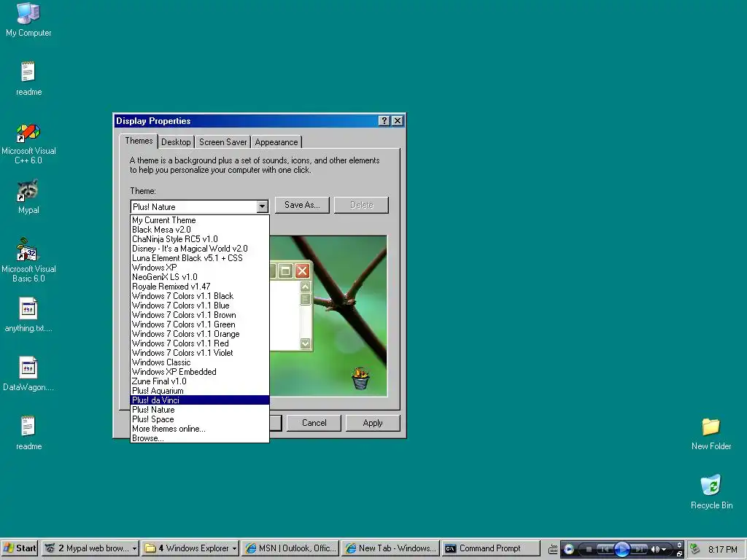Choose Royale Remixed v1.47 theme
The width and height of the screenshot is (747, 560).
[200, 286]
